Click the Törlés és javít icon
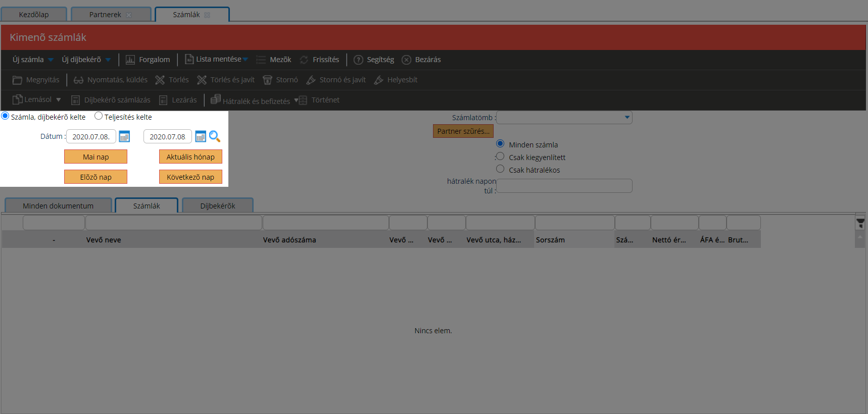 [202, 80]
